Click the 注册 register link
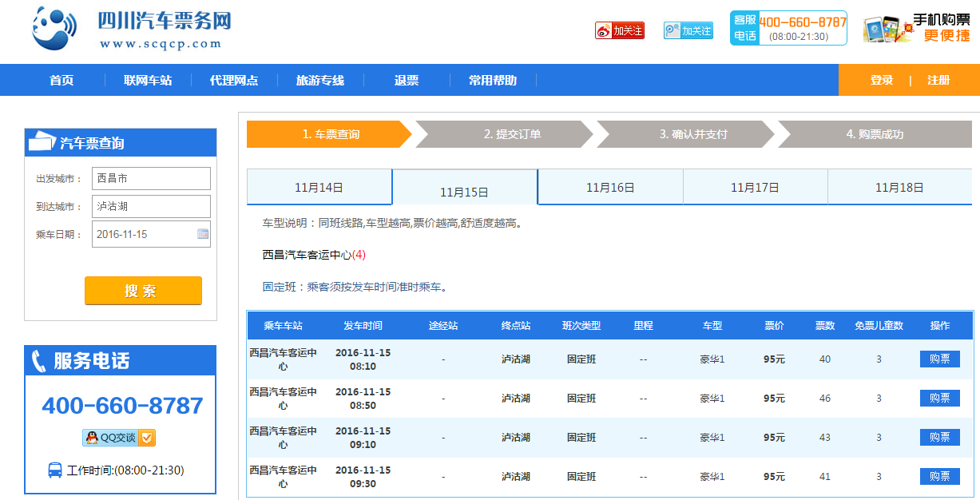This screenshot has height=500, width=980. (x=938, y=80)
